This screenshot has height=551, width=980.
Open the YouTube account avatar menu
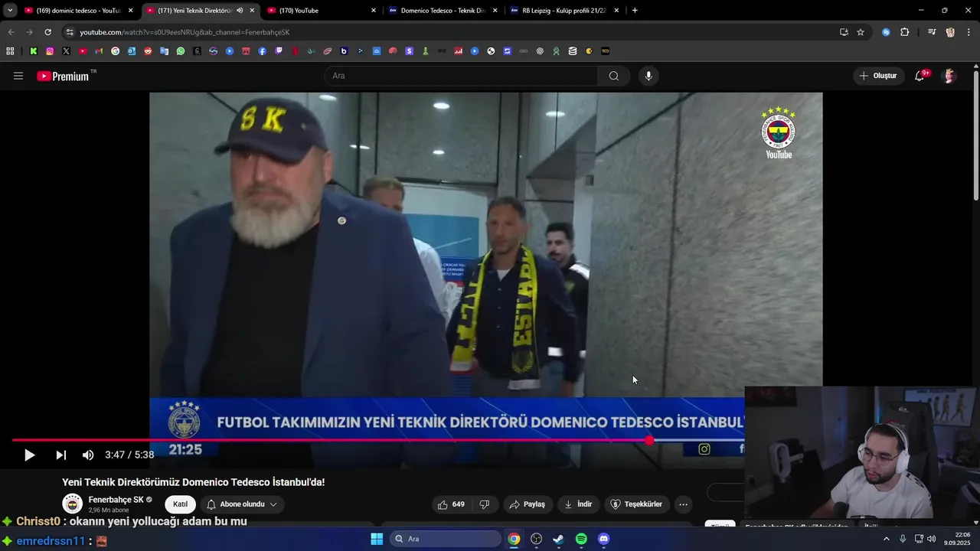[949, 76]
